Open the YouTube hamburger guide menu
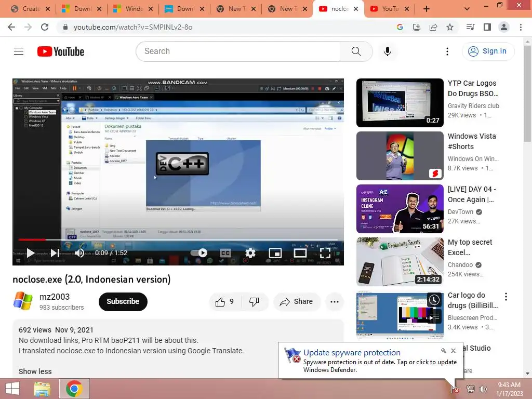 click(19, 51)
